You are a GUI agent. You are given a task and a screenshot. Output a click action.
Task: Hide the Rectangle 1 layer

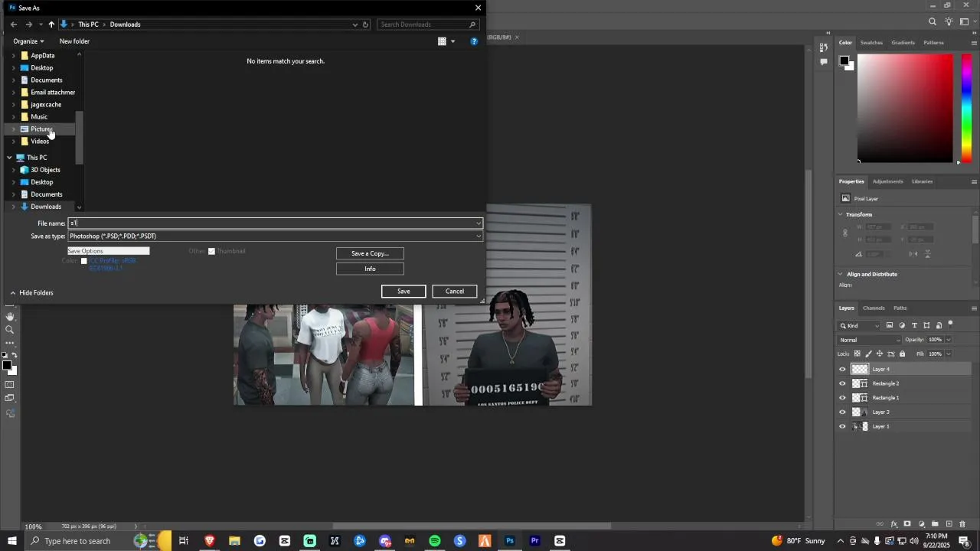[842, 398]
